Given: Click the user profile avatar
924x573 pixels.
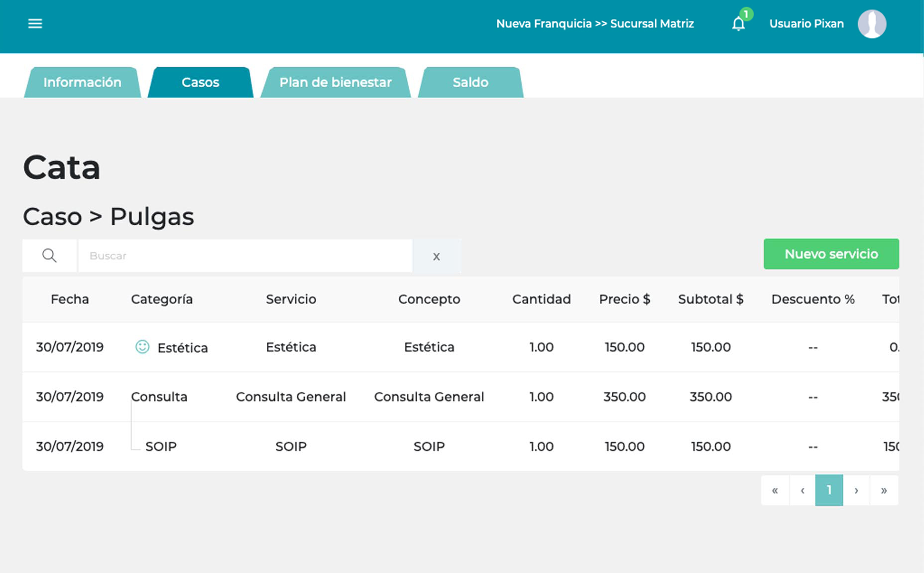Looking at the screenshot, I should [872, 24].
